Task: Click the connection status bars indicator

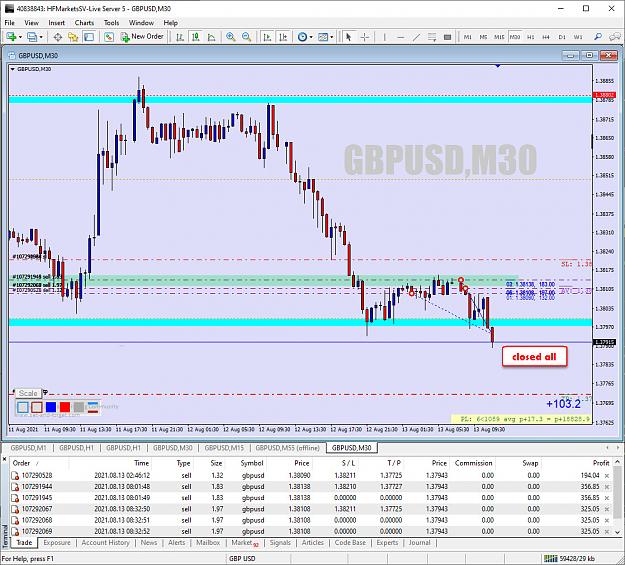Action: click(x=551, y=558)
